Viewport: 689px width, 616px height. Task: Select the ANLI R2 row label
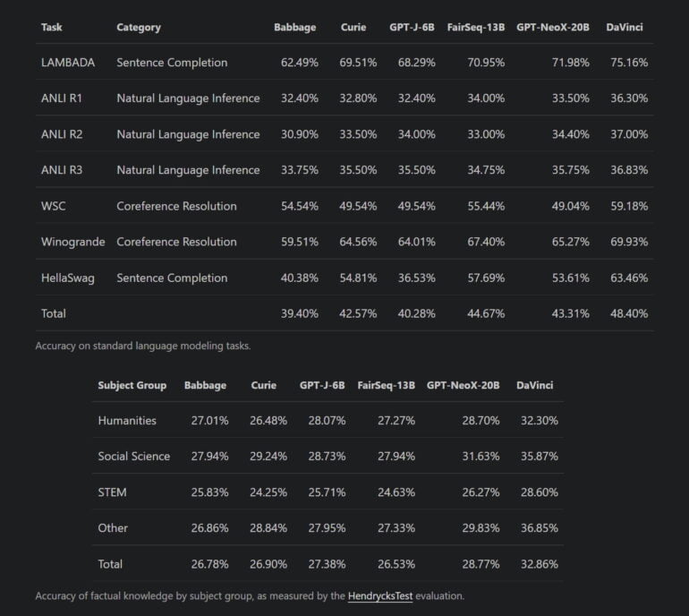coord(62,134)
